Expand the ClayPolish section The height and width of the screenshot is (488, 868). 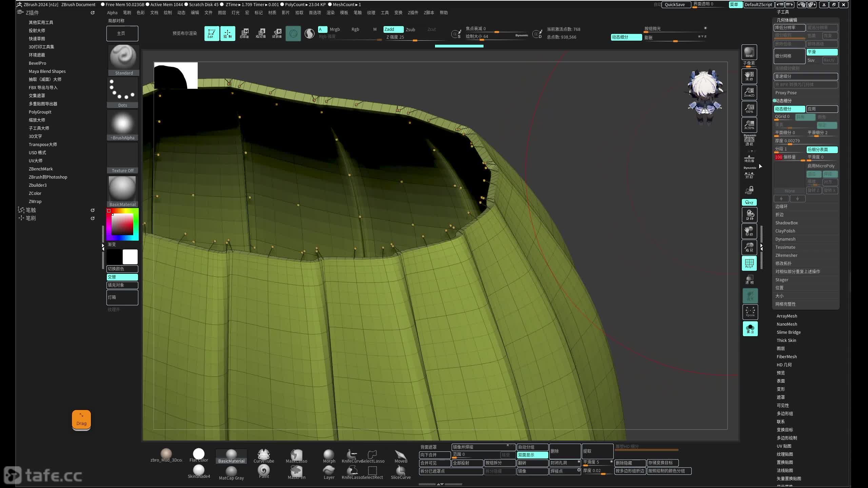[785, 231]
